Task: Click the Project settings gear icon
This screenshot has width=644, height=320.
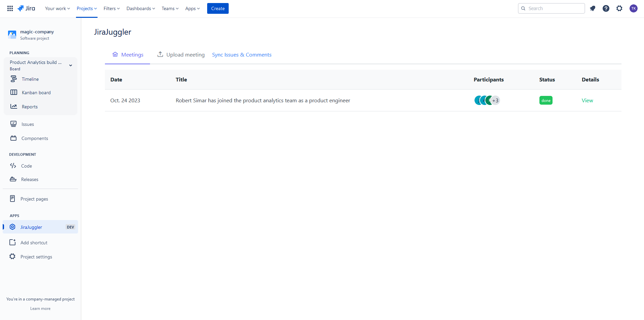Action: click(12, 256)
